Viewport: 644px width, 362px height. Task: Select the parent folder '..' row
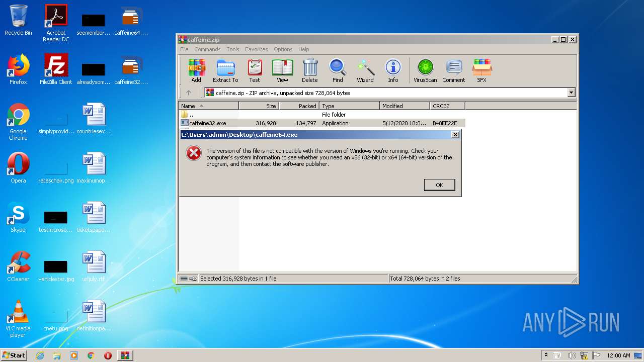[322, 115]
